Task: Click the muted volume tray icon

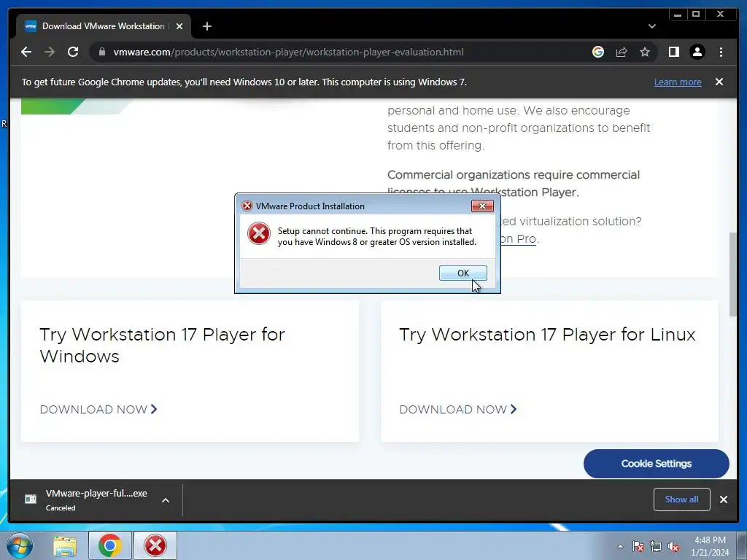Action: (673, 546)
